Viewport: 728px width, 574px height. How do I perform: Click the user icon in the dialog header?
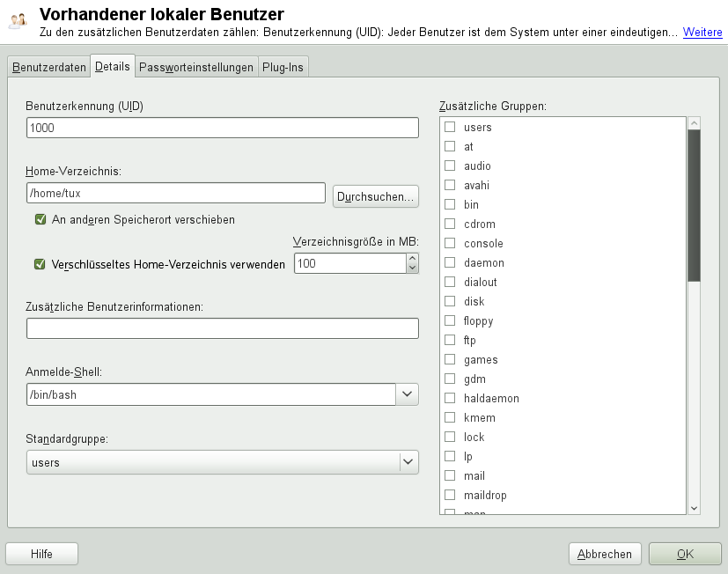pos(18,21)
